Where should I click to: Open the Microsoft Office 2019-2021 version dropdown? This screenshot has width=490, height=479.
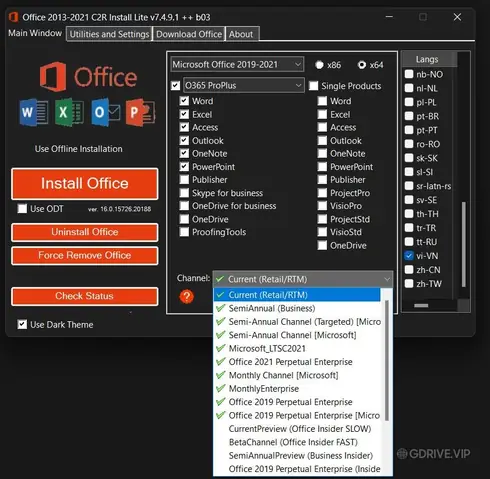pyautogui.click(x=237, y=64)
